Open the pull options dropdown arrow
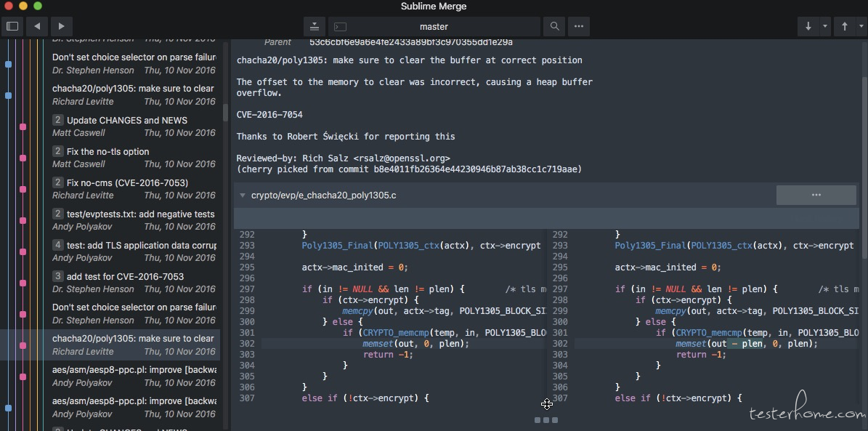The image size is (868, 431). click(x=825, y=26)
